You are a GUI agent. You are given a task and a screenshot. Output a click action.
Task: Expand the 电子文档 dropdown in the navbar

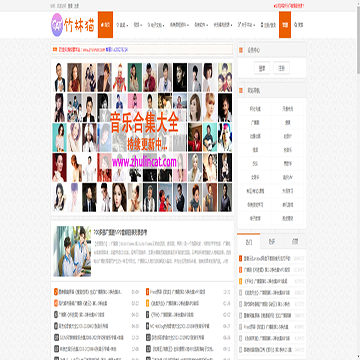tap(156, 25)
